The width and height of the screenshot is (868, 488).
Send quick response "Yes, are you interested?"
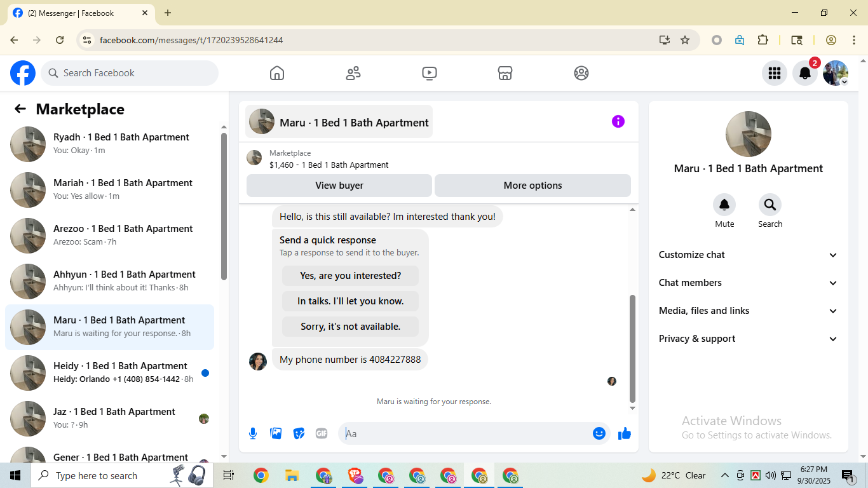[x=351, y=276]
